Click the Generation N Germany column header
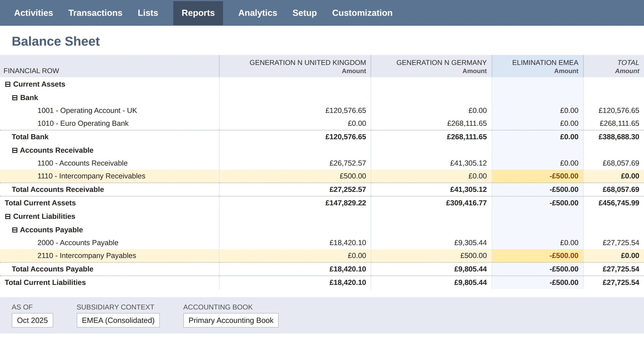The height and width of the screenshot is (351, 644). click(x=431, y=66)
